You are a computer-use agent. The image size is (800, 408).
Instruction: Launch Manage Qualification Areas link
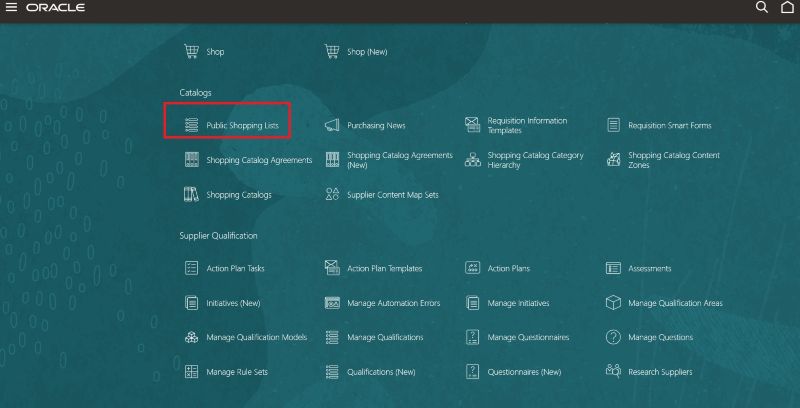pyautogui.click(x=676, y=303)
